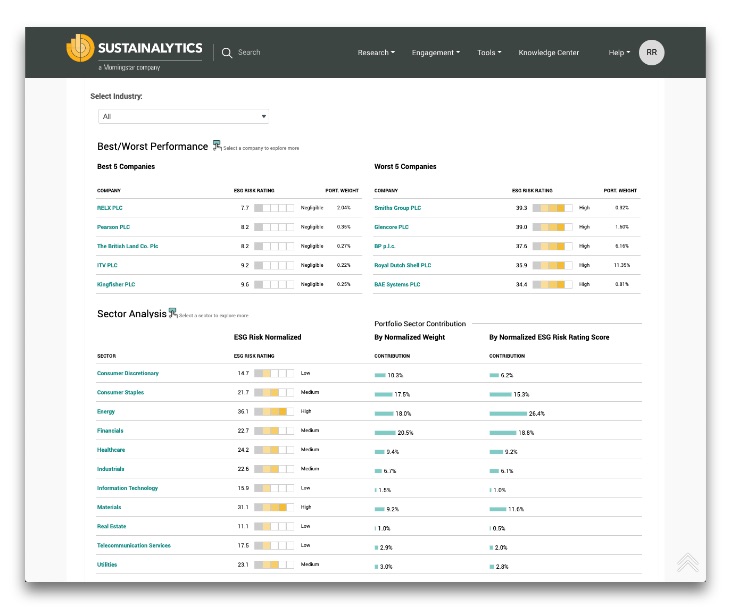
Task: Open the RR user avatar menu
Action: (651, 53)
